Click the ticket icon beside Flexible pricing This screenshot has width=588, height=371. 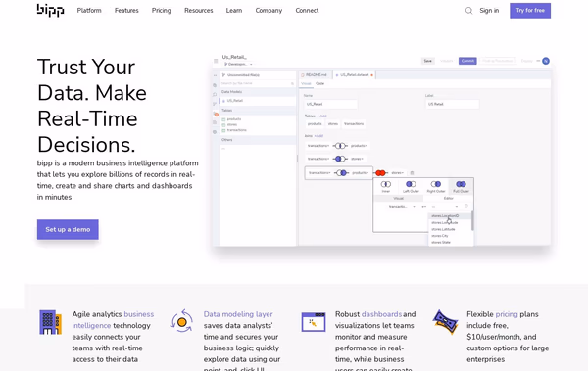click(x=445, y=322)
